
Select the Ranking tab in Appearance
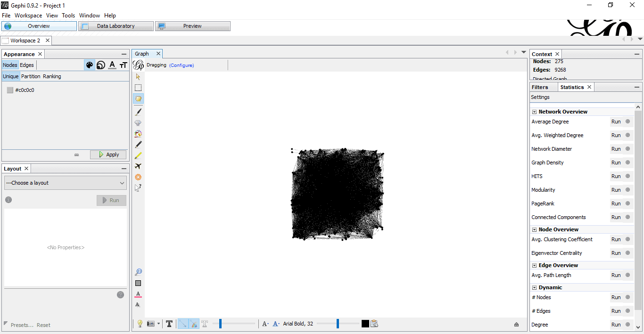52,76
